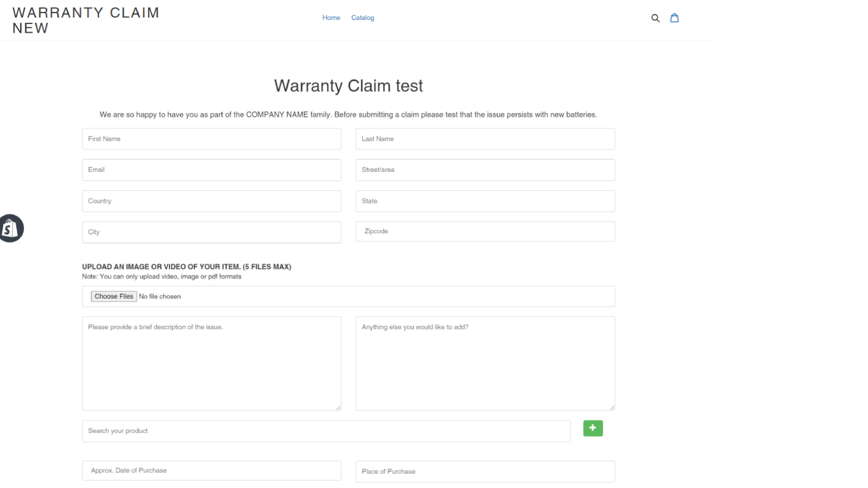Screen dimensions: 868x488
Task: Select the Email input box
Action: 212,170
